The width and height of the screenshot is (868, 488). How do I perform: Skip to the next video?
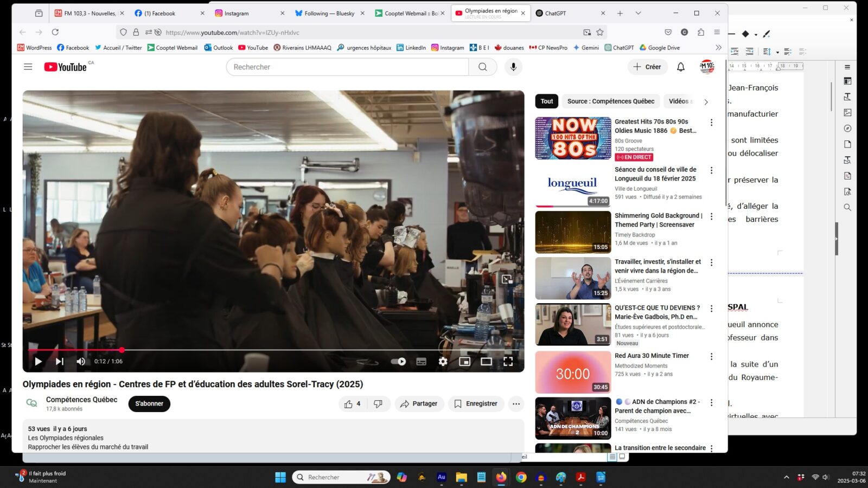click(x=60, y=362)
